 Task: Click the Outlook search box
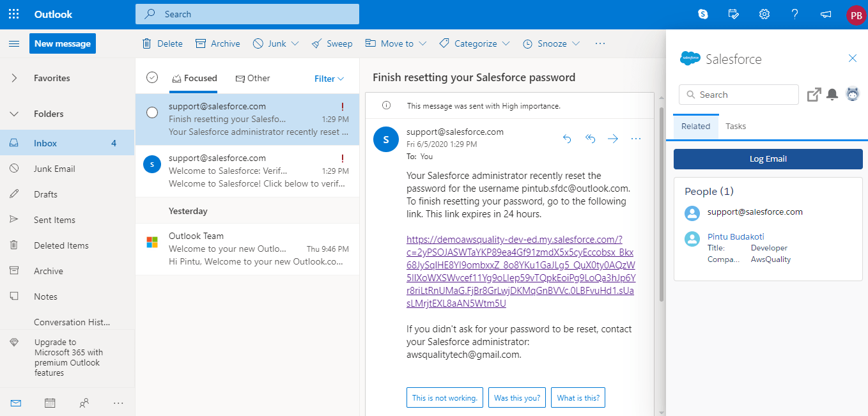pyautogui.click(x=247, y=14)
